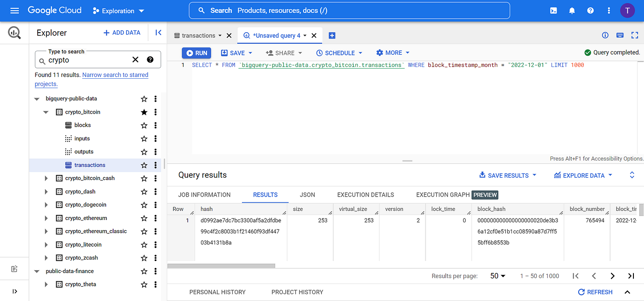Open release notes icon in left rail
The width and height of the screenshot is (644, 301).
(14, 269)
